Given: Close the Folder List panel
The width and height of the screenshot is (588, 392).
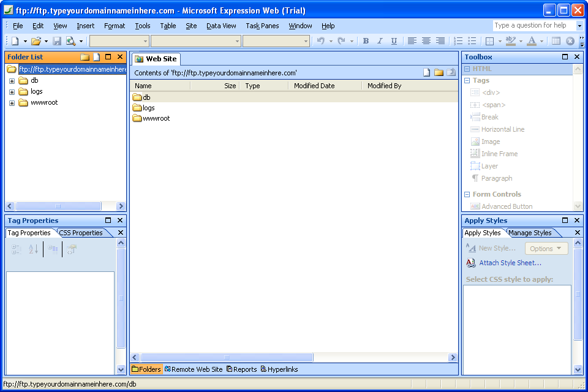Looking at the screenshot, I should [x=120, y=56].
